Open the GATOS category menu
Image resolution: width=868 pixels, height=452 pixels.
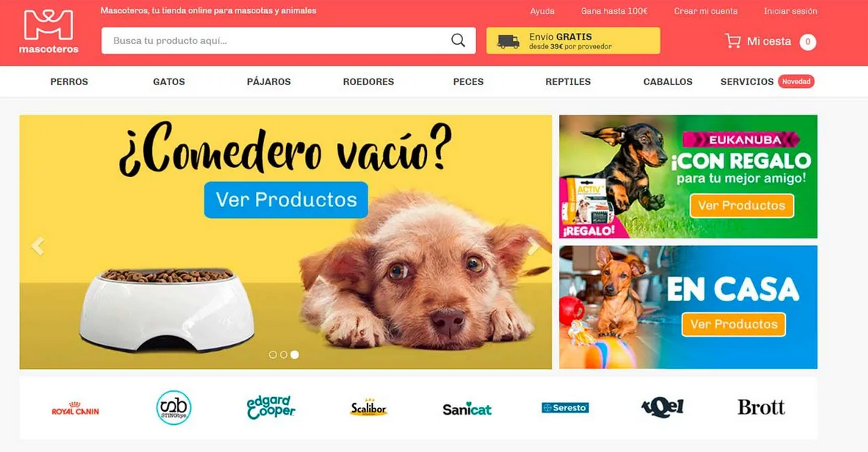pyautogui.click(x=169, y=81)
